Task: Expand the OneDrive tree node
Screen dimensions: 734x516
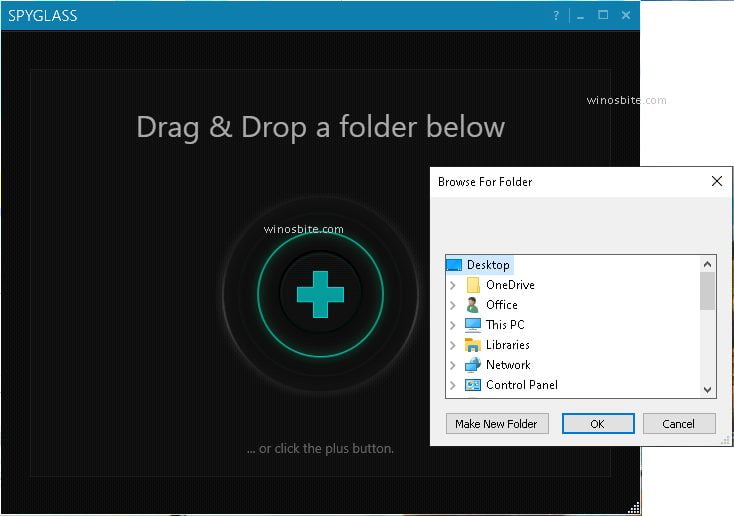Action: [453, 285]
